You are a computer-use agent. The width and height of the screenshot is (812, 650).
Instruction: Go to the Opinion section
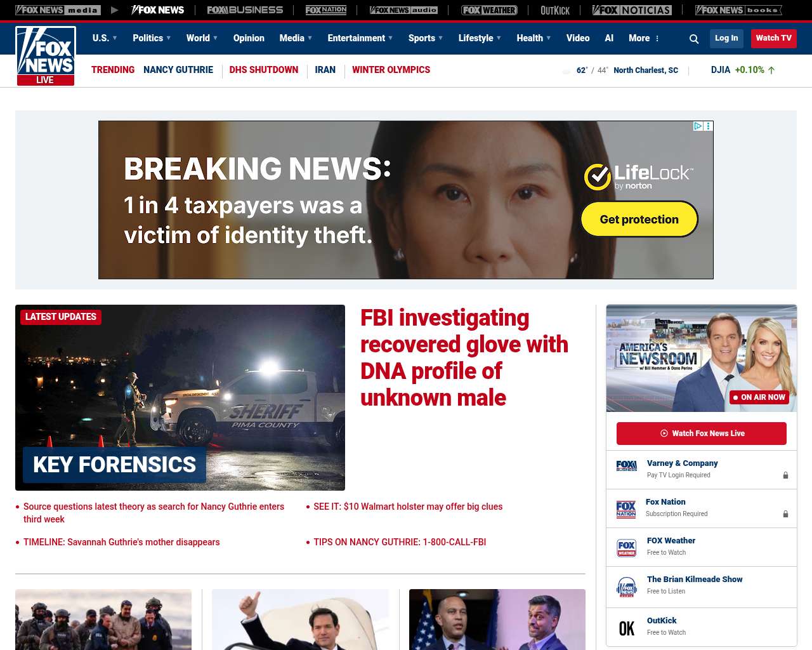(x=249, y=38)
